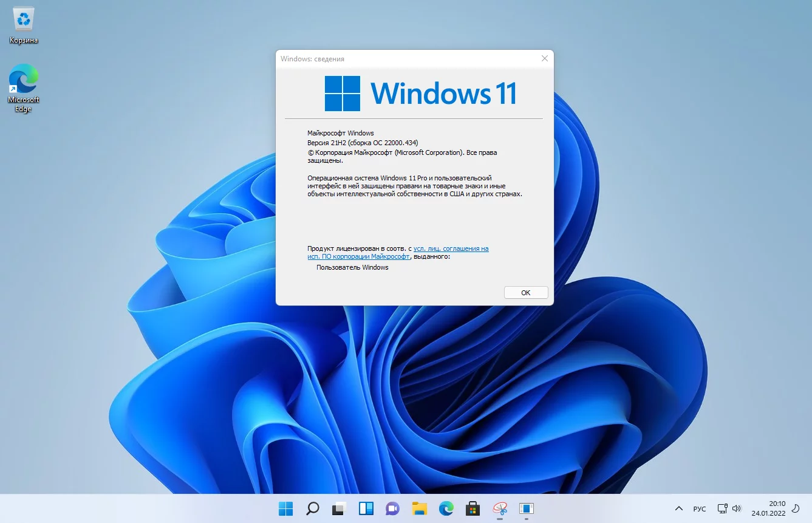Click the "Майкрософт Windows" text line
Screen dimensions: 812x523
tap(341, 133)
